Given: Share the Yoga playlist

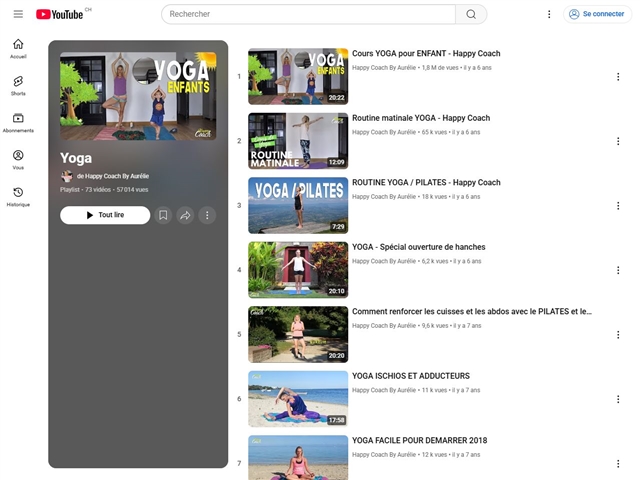Looking at the screenshot, I should click(x=185, y=215).
